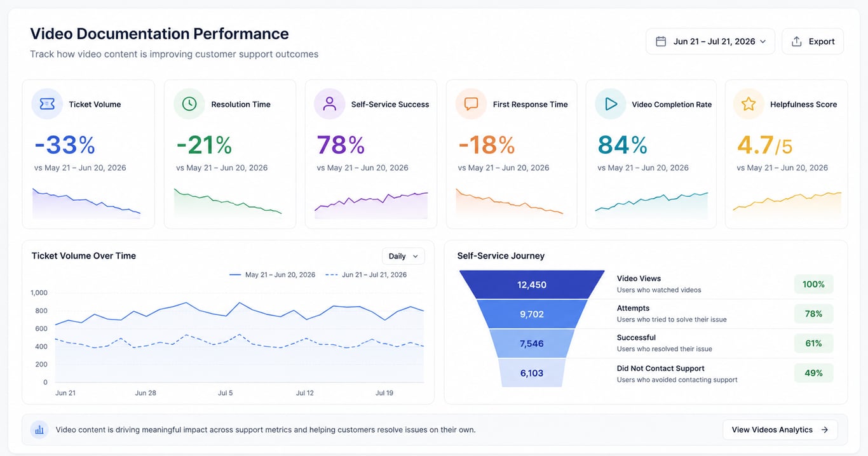Click the Attempts funnel label
Image resolution: width=868 pixels, height=456 pixels.
tap(633, 308)
